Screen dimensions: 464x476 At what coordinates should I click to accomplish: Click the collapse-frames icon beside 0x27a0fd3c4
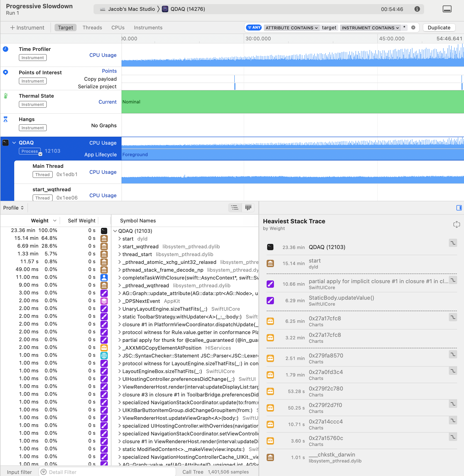(453, 371)
